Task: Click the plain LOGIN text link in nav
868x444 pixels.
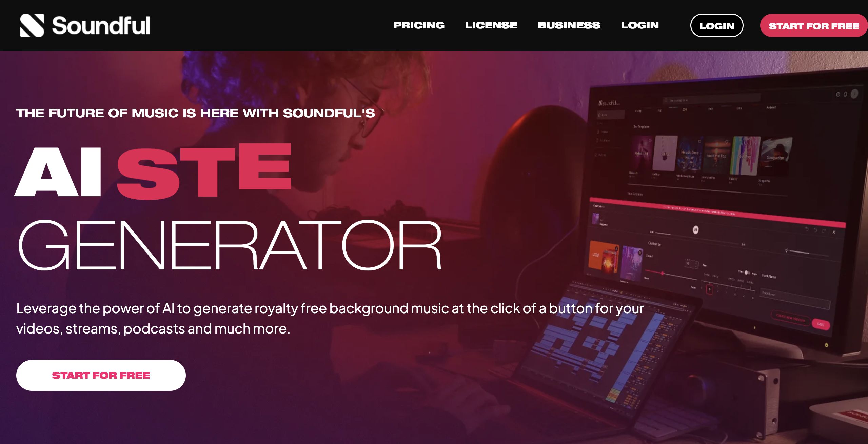Action: pyautogui.click(x=640, y=25)
